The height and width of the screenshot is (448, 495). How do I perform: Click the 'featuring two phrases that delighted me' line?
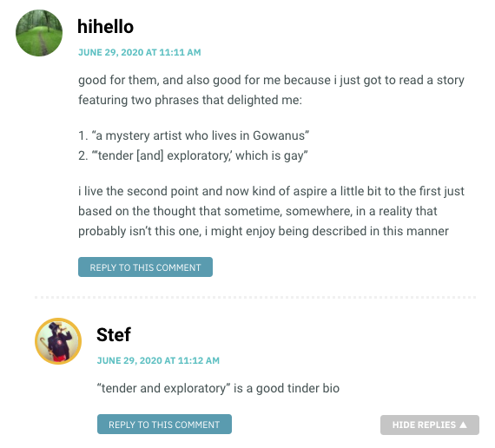pos(190,100)
